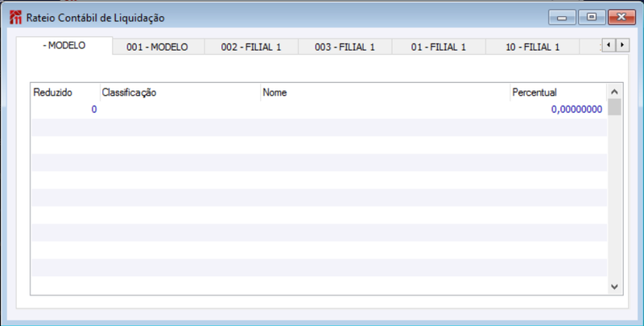Click the grid scrollbar down arrow
Image resolution: width=644 pixels, height=326 pixels.
coord(614,287)
